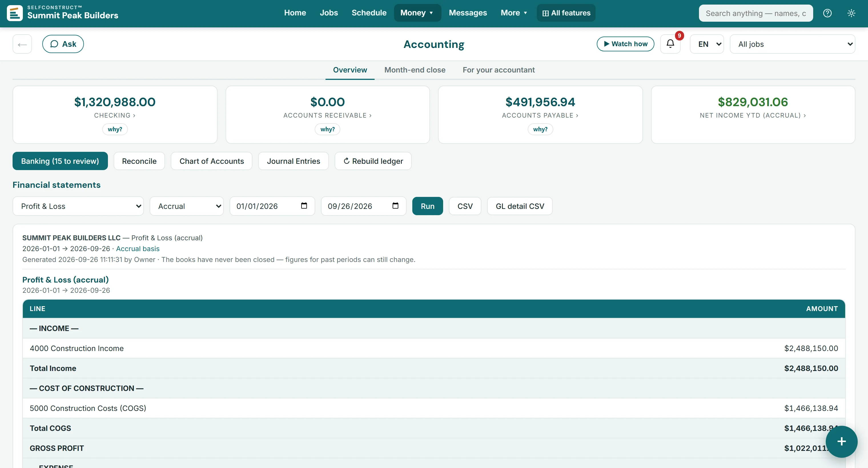The width and height of the screenshot is (868, 468).
Task: Open the Profit & Loss report type dropdown
Action: pyautogui.click(x=78, y=206)
